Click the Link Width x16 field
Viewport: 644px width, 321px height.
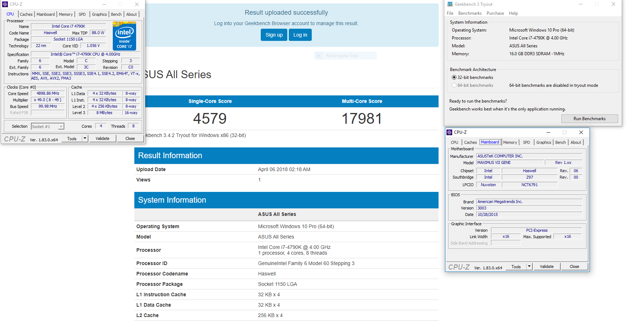click(x=506, y=236)
